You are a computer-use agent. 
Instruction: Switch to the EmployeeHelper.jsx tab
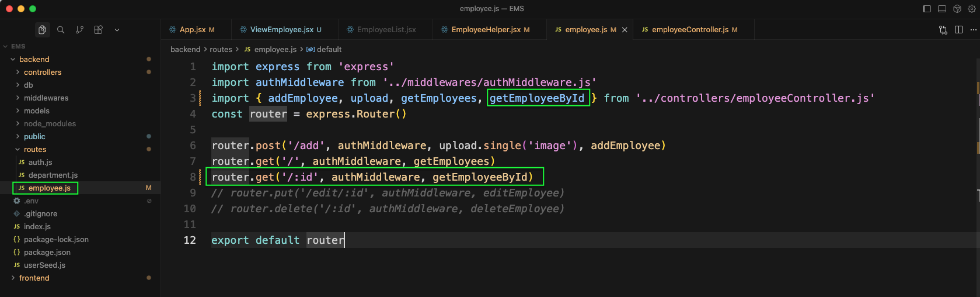(489, 30)
